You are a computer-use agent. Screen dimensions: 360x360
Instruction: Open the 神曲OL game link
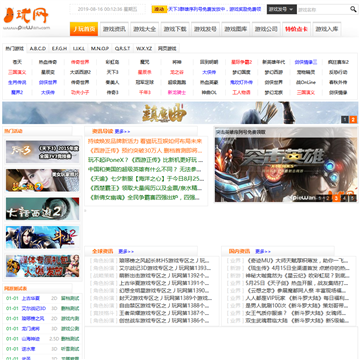(x=209, y=92)
